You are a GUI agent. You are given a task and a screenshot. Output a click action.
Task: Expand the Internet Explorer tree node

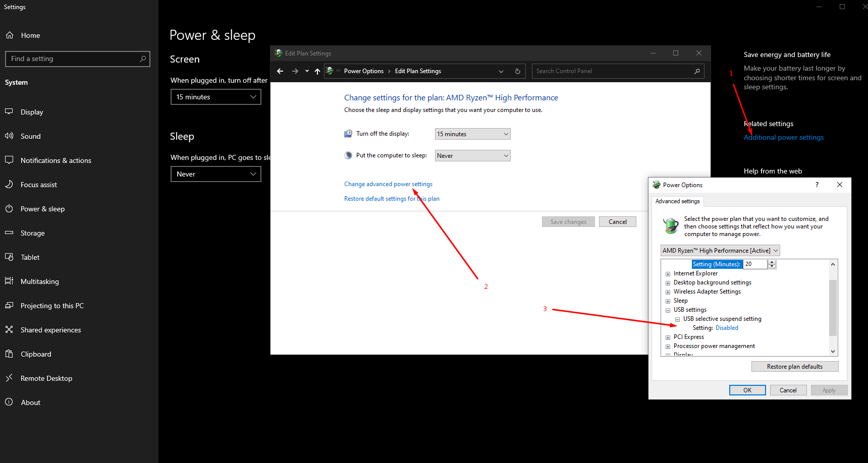(x=668, y=274)
